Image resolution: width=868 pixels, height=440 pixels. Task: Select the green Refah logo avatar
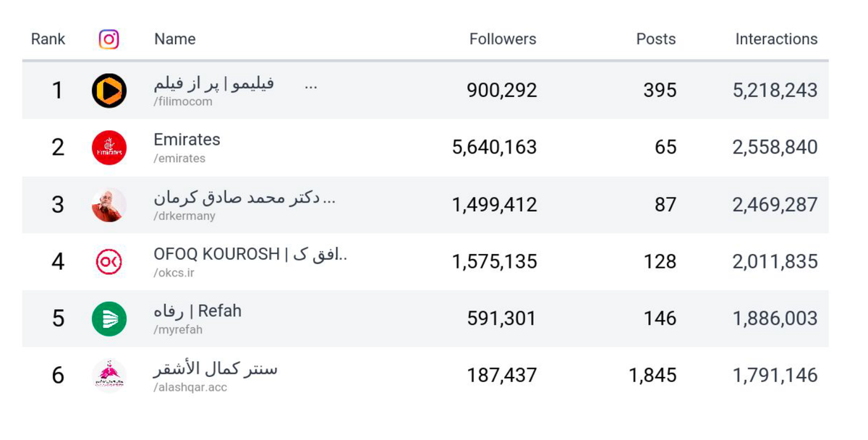tap(109, 318)
